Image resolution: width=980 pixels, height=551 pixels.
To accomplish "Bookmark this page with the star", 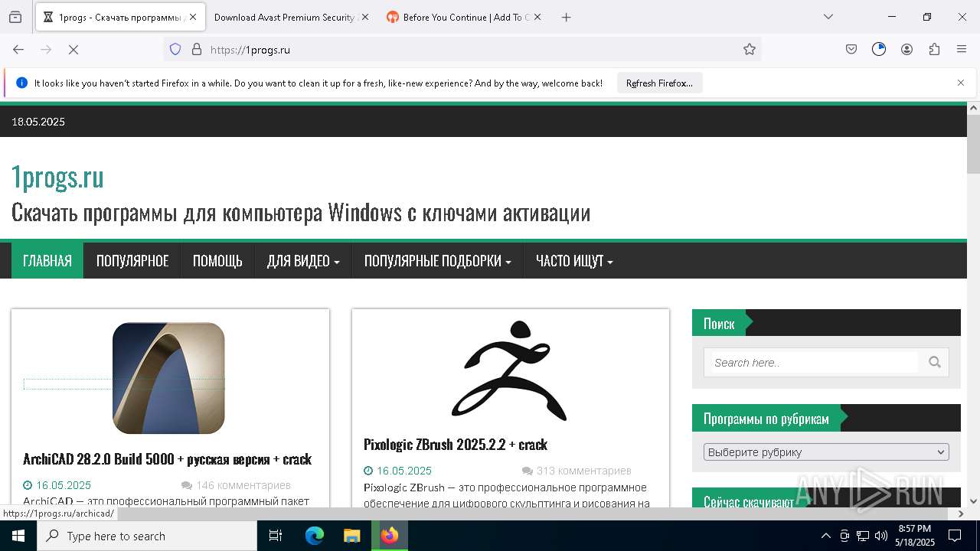I will coord(750,49).
